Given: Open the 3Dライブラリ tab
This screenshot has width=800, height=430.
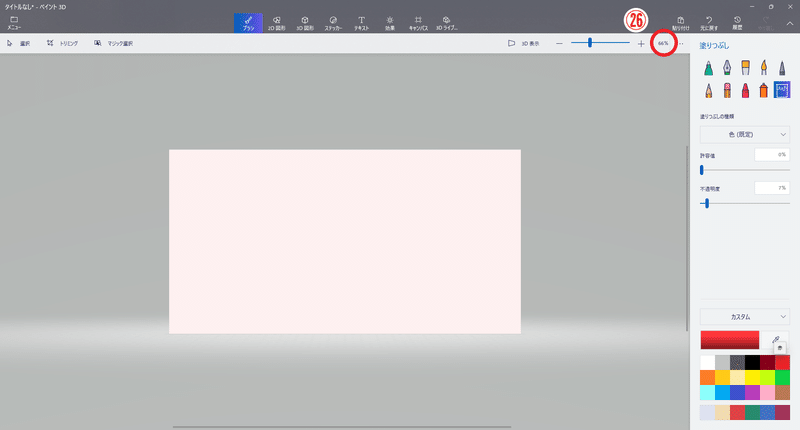Looking at the screenshot, I should click(446, 23).
